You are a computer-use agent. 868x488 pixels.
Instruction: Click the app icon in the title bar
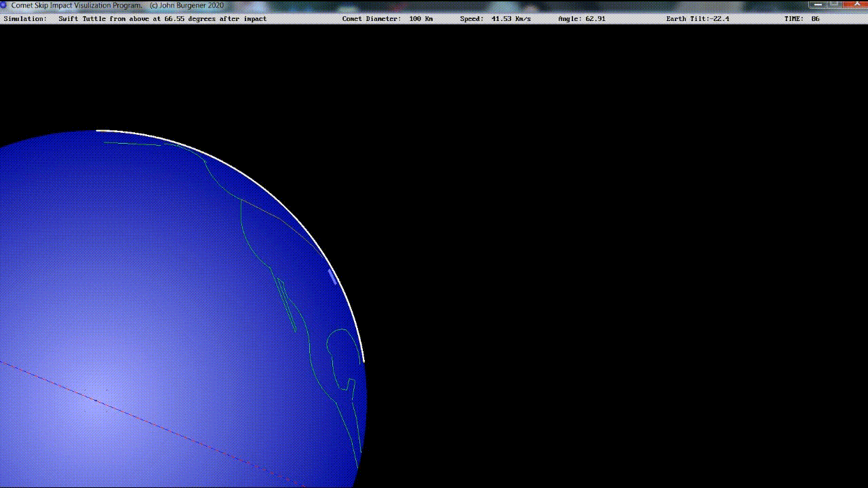coord(4,5)
